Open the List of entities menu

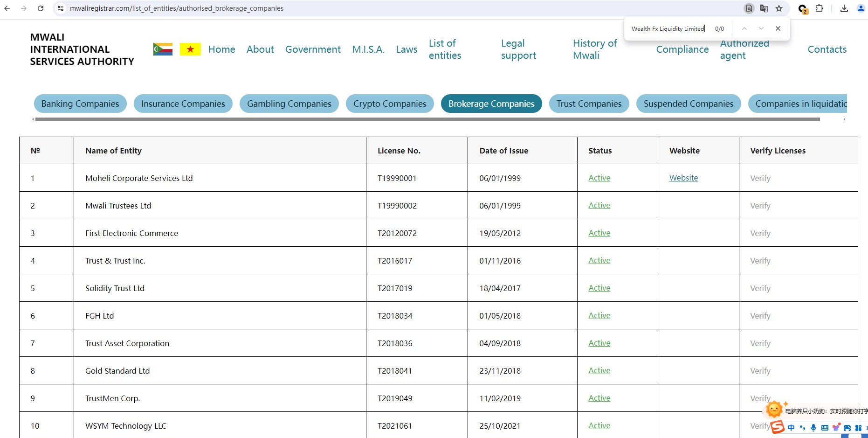coord(445,49)
